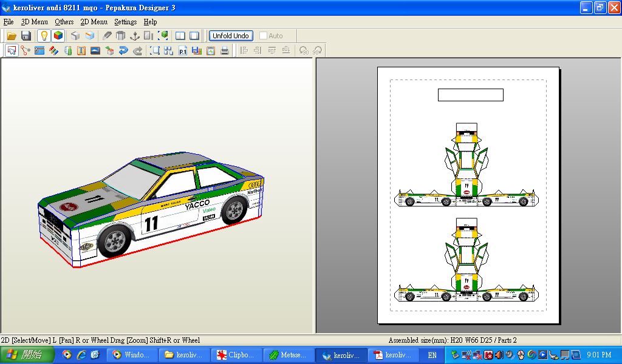Click the P.1 page settings icon
This screenshot has width=622, height=364.
tap(182, 51)
